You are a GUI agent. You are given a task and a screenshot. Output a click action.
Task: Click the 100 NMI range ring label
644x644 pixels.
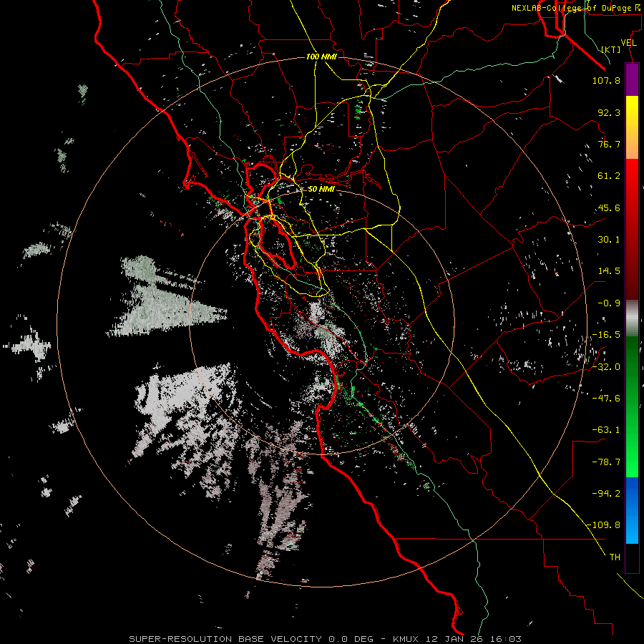point(321,57)
